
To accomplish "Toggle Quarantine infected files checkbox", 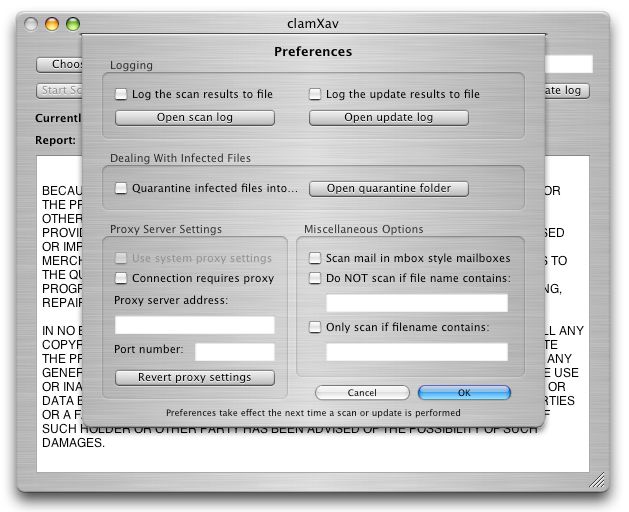I will (x=122, y=188).
